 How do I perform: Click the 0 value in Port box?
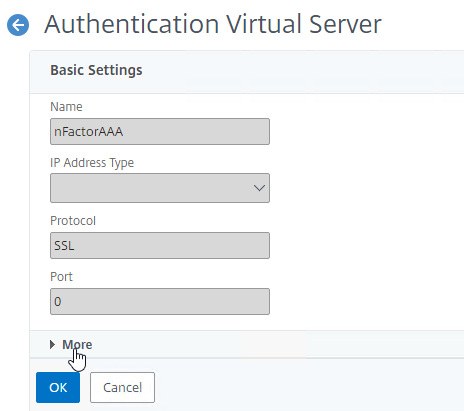click(58, 302)
